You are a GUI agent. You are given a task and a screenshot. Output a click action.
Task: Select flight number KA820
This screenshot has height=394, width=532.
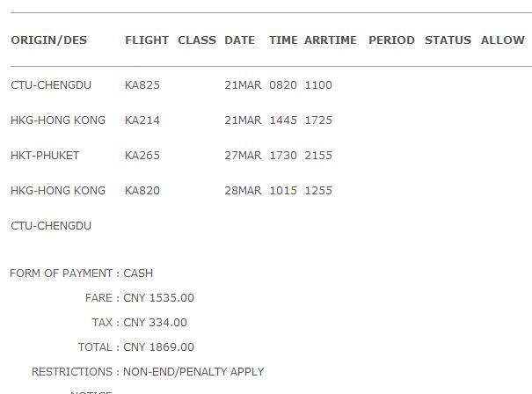click(142, 191)
